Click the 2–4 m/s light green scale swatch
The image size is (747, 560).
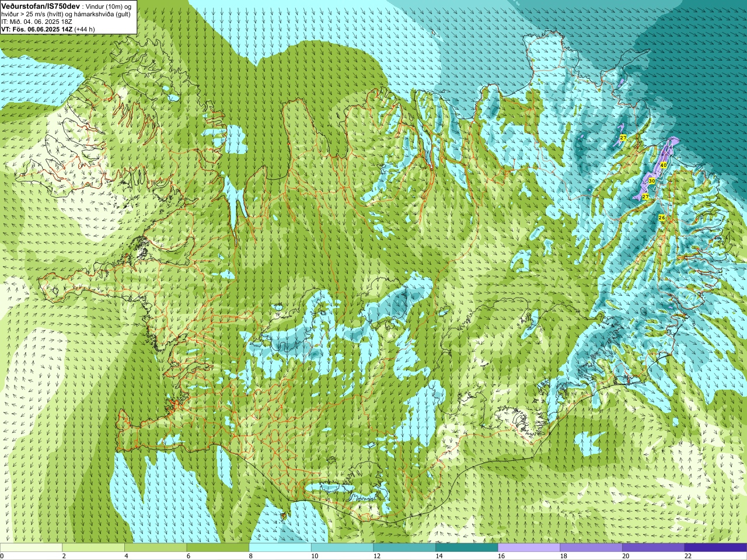pyautogui.click(x=93, y=548)
